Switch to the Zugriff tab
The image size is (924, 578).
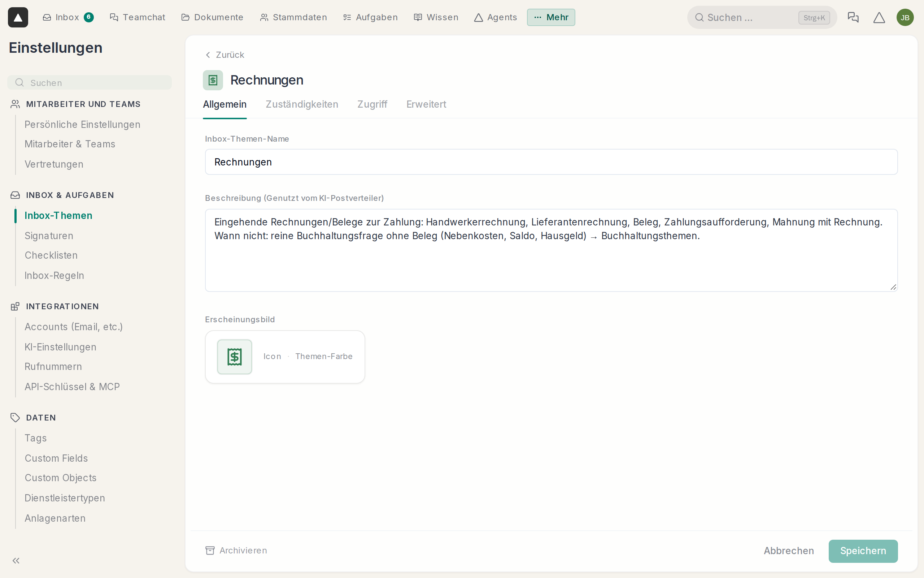point(372,104)
